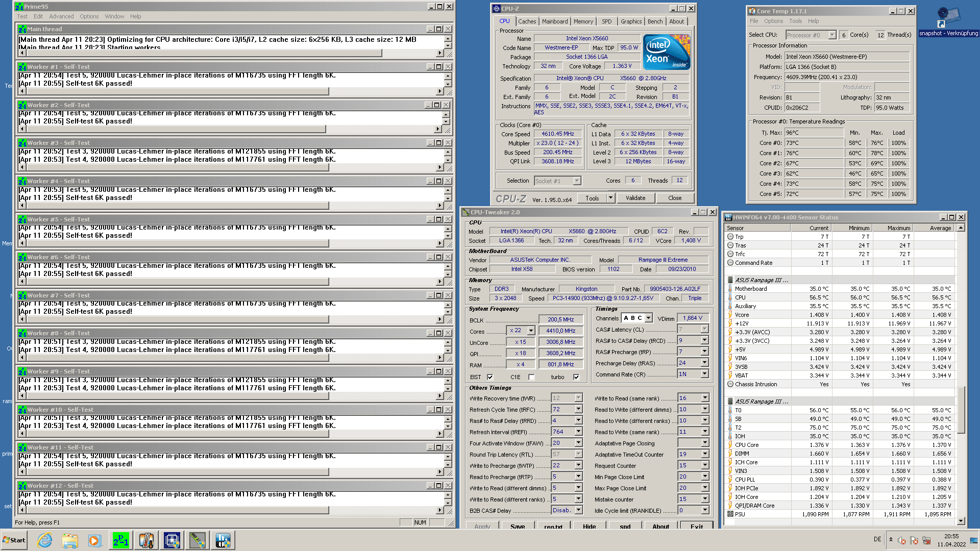Open the Options menu in Core Temp
Screen dimensions: 980x551
tap(773, 21)
